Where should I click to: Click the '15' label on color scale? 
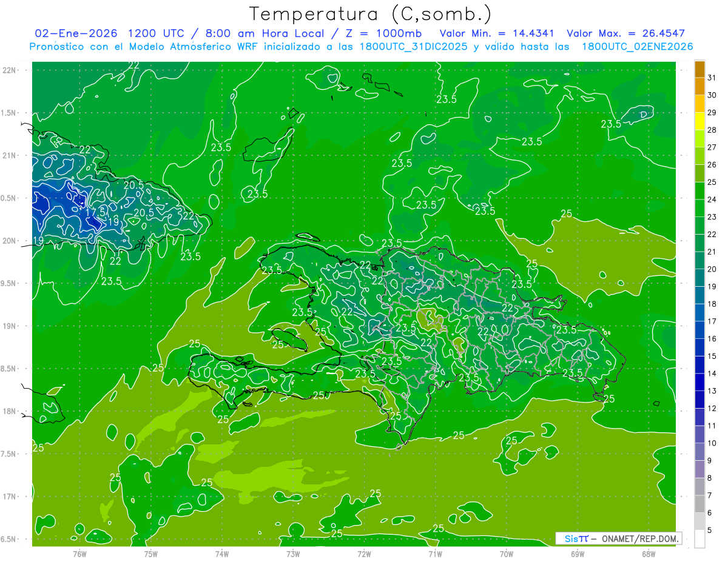[712, 356]
